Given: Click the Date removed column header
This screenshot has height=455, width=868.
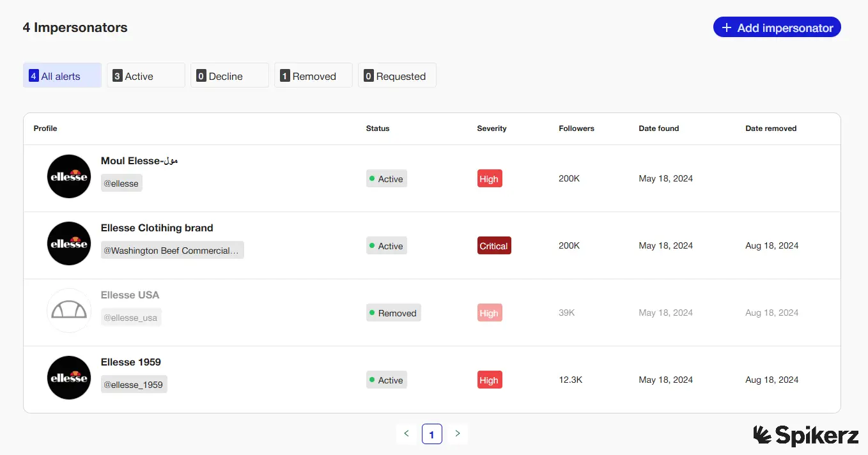Looking at the screenshot, I should 771,128.
